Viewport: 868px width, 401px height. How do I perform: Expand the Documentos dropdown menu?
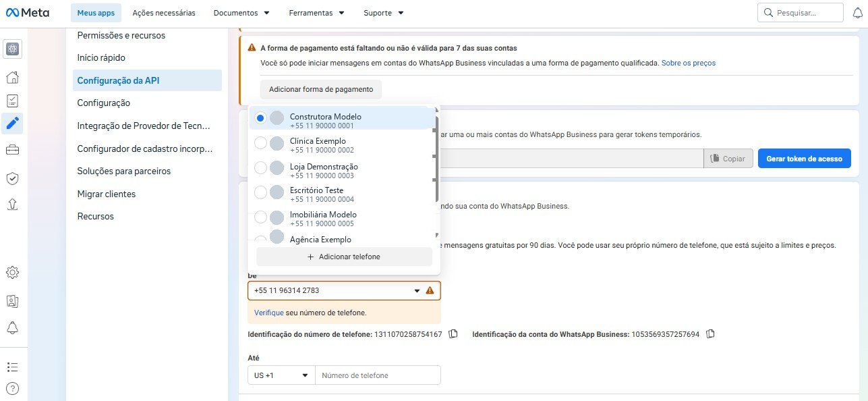[x=241, y=13]
